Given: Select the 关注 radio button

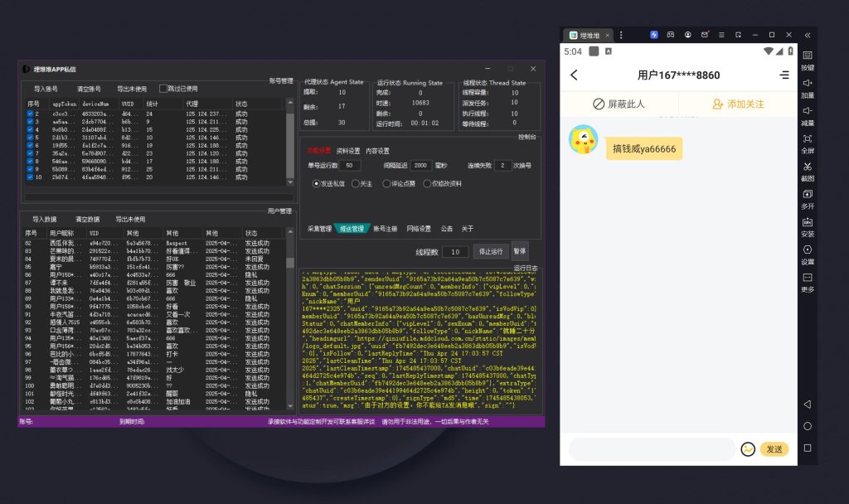Looking at the screenshot, I should [356, 184].
